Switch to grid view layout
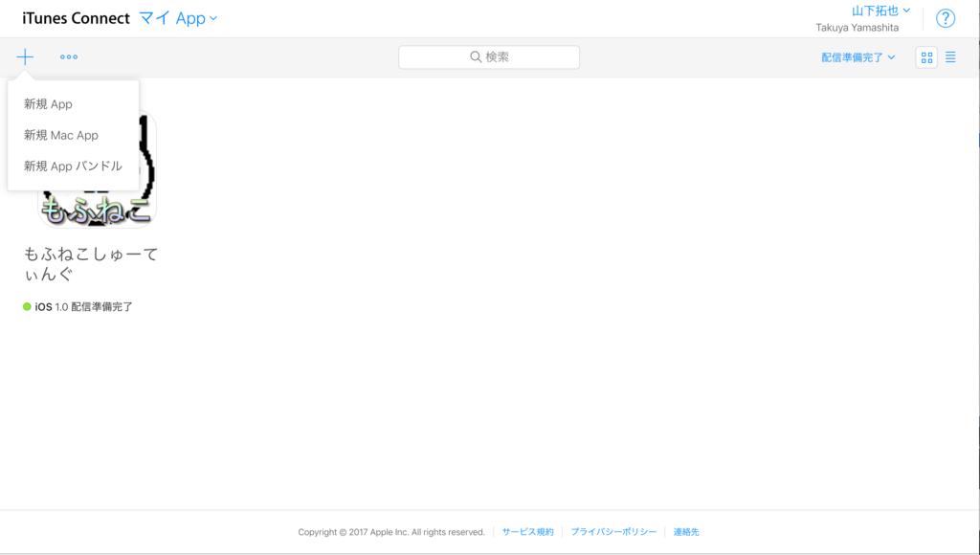 tap(926, 57)
